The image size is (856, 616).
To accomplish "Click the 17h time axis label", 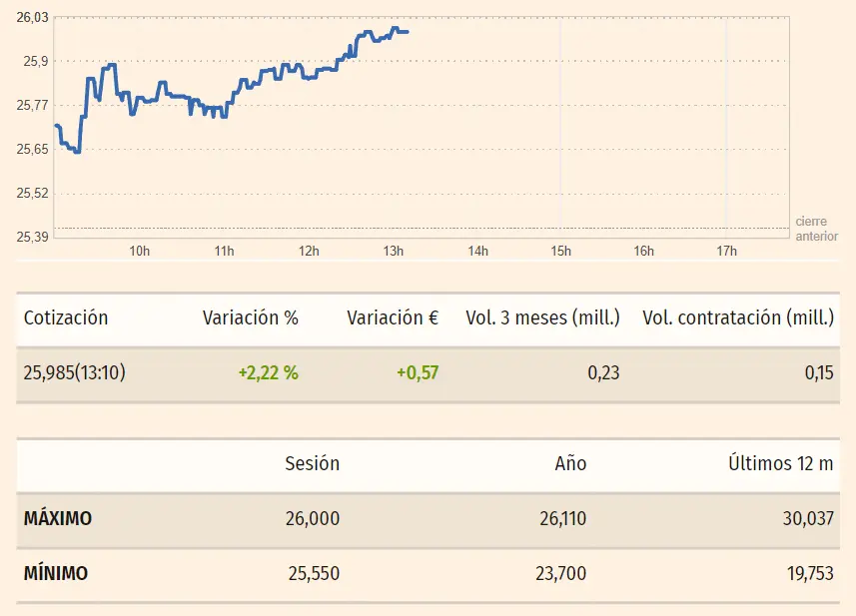I will 726,251.
